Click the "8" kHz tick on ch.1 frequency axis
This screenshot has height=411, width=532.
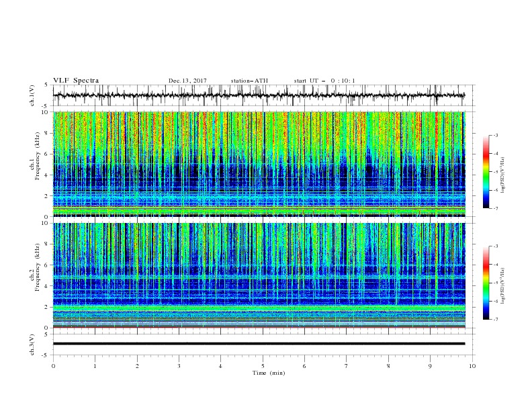(47, 133)
